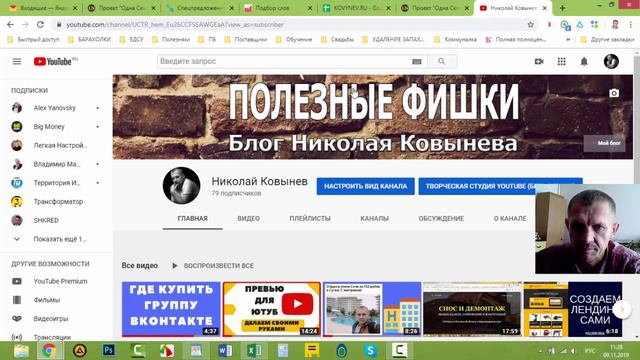Click the Фильмы sidebar icon
This screenshot has height=360, width=640.
pyautogui.click(x=17, y=300)
